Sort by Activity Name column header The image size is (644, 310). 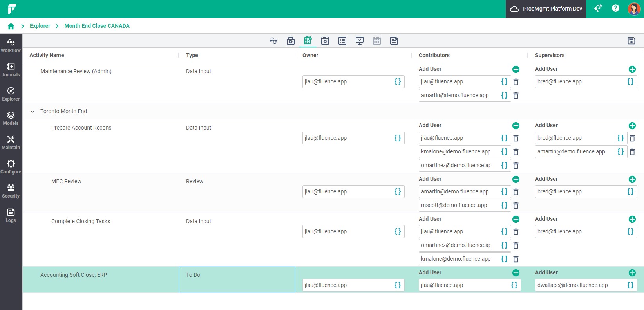[47, 55]
